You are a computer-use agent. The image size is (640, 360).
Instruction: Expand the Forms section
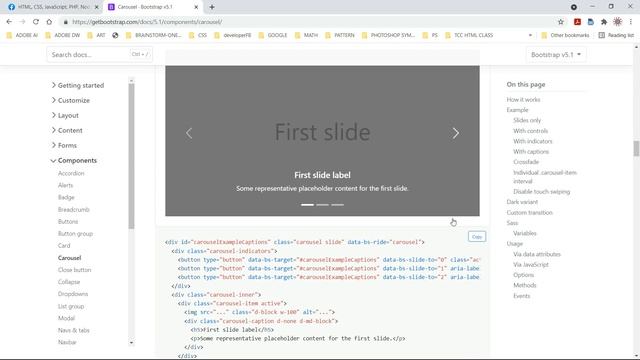tap(64, 145)
